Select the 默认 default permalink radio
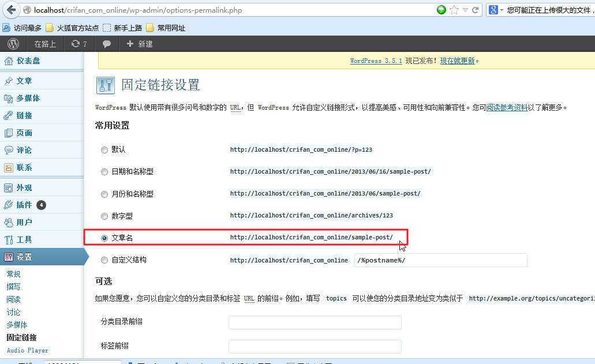 [104, 150]
